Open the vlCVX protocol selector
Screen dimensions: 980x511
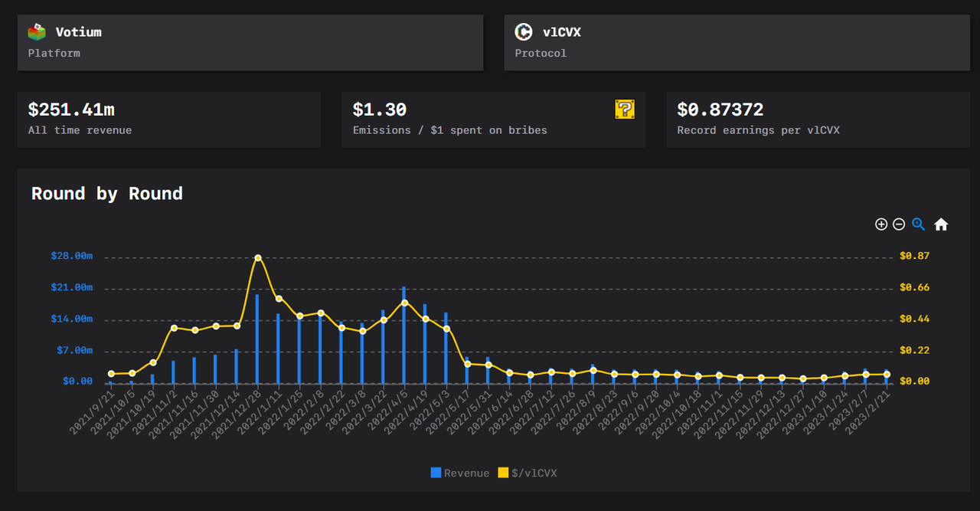[737, 43]
